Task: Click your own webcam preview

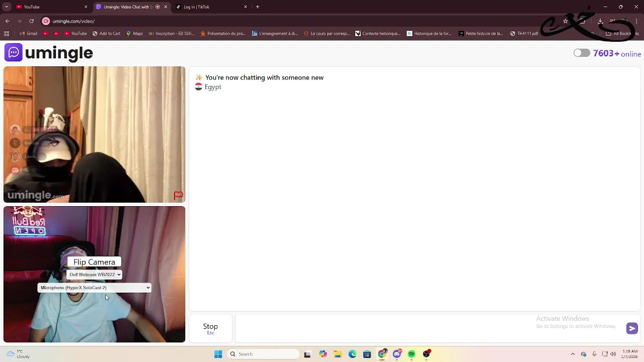Action: (94, 275)
